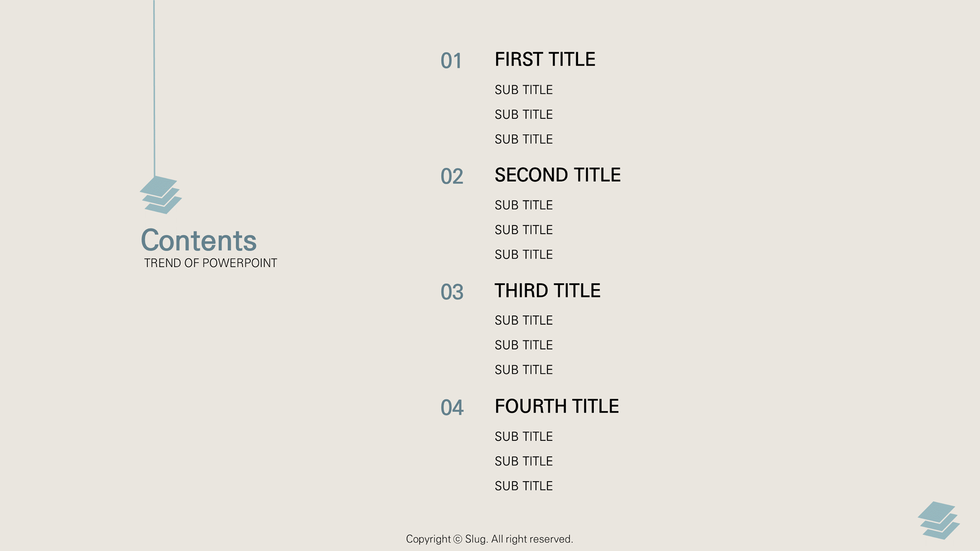Image resolution: width=980 pixels, height=551 pixels.
Task: Select the section number 03
Action: click(452, 292)
